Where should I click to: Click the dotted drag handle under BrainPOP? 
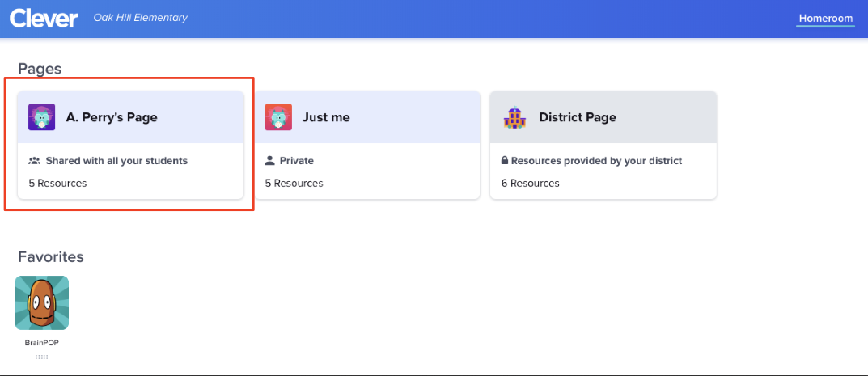(42, 357)
